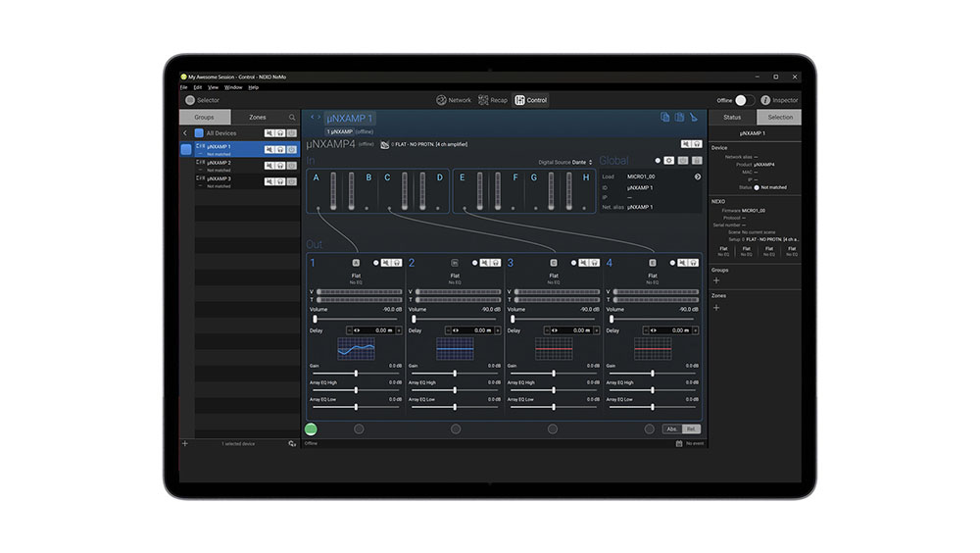This screenshot has width=980, height=553.
Task: Toggle the All Devices blue selection square
Action: click(199, 133)
